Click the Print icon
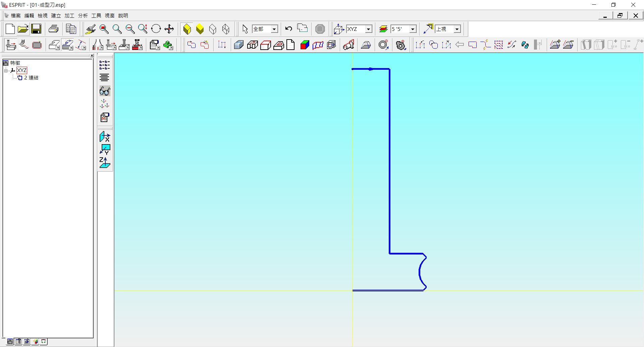 click(54, 29)
